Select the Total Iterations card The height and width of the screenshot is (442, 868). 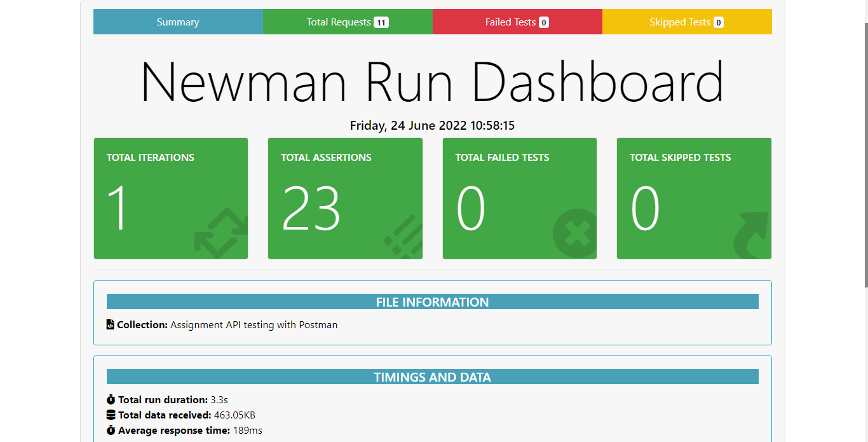click(171, 198)
